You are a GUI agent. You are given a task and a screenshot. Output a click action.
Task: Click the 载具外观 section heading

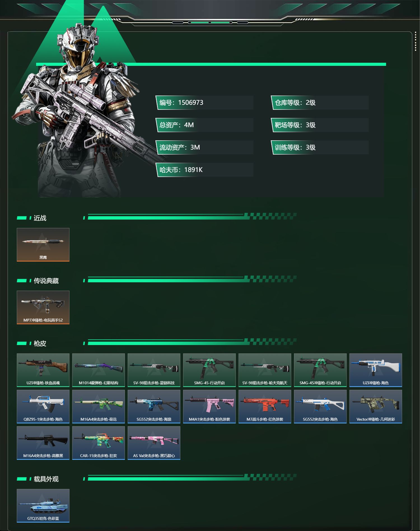click(46, 479)
